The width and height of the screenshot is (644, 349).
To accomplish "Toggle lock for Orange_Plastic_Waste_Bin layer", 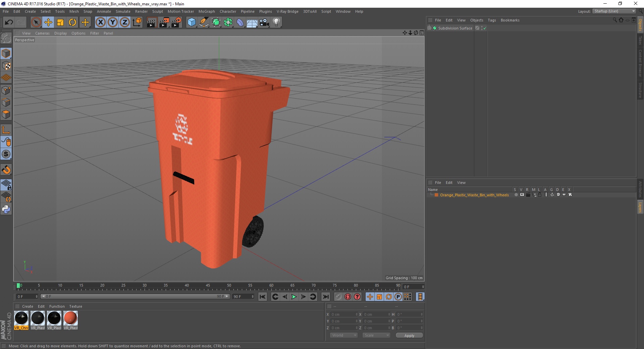I will [x=540, y=195].
